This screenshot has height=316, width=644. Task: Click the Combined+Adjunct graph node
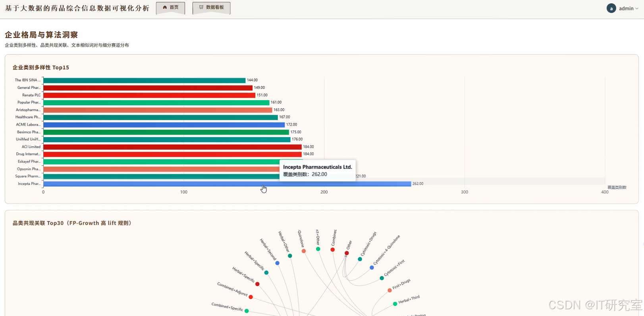[251, 297]
